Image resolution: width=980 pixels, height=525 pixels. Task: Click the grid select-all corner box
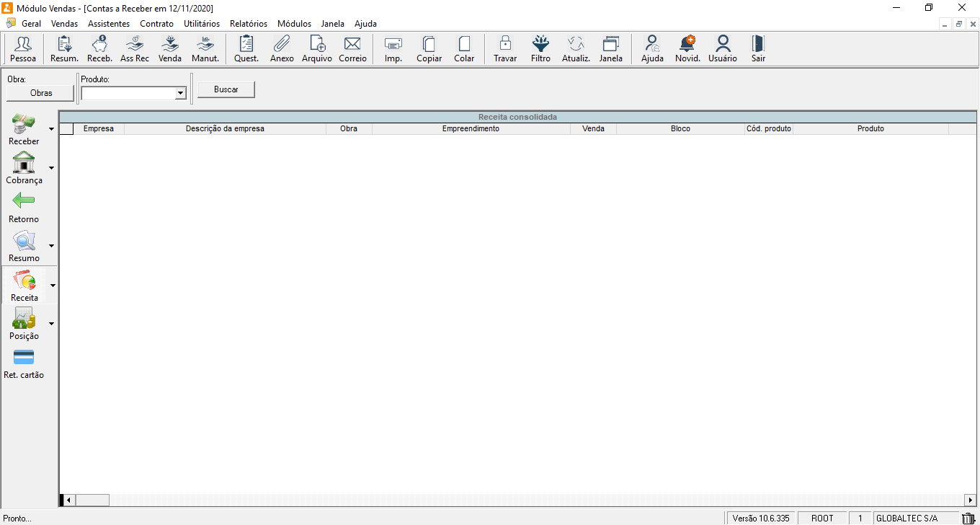pyautogui.click(x=66, y=129)
